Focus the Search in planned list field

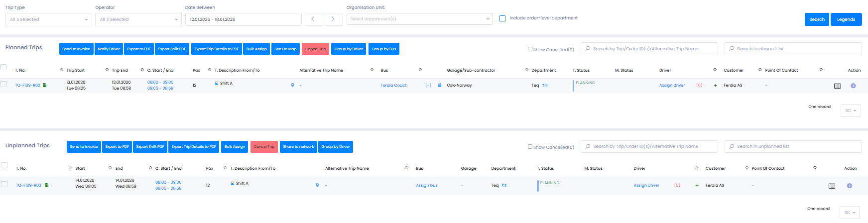coord(793,49)
